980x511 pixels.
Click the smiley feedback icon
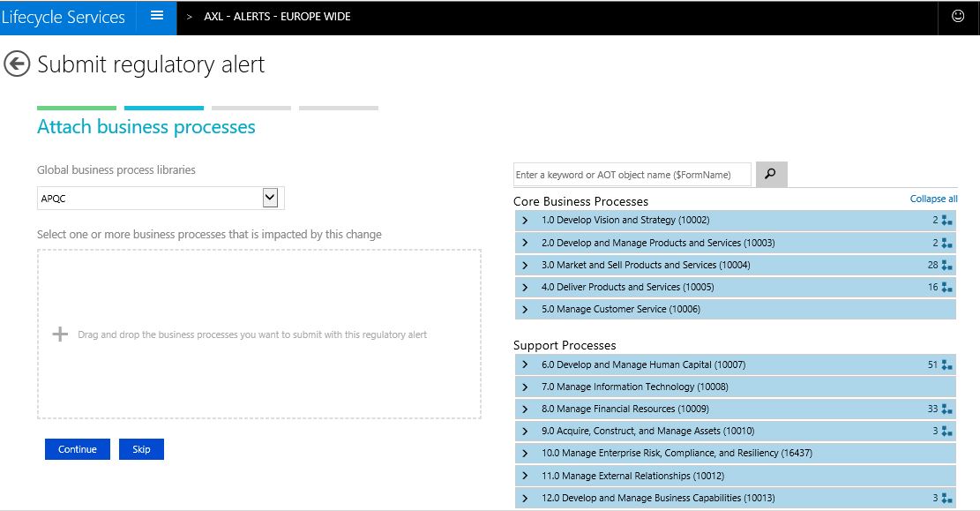959,15
